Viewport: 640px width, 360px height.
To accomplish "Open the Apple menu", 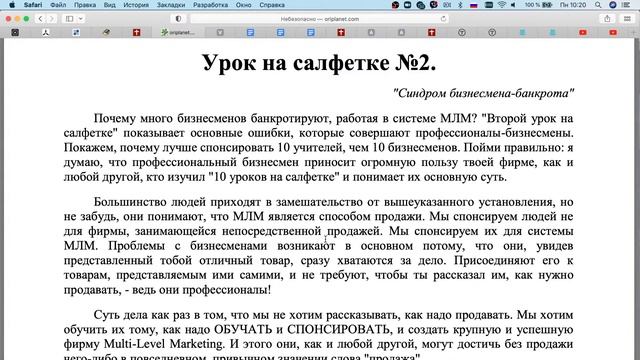I will pos(12,5).
